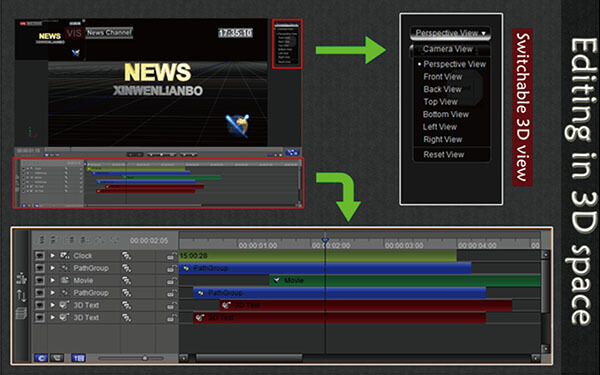Click the timeline playhead marker
The width and height of the screenshot is (600, 375).
tap(325, 240)
